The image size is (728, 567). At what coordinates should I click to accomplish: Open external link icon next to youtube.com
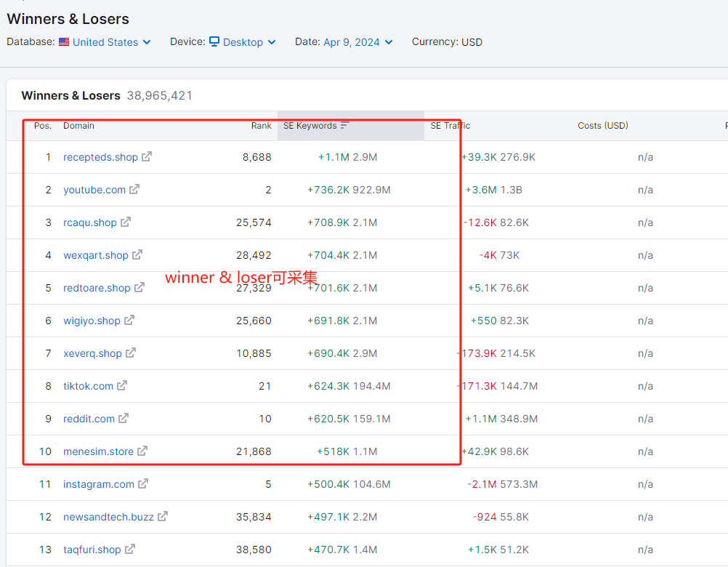[x=134, y=189]
